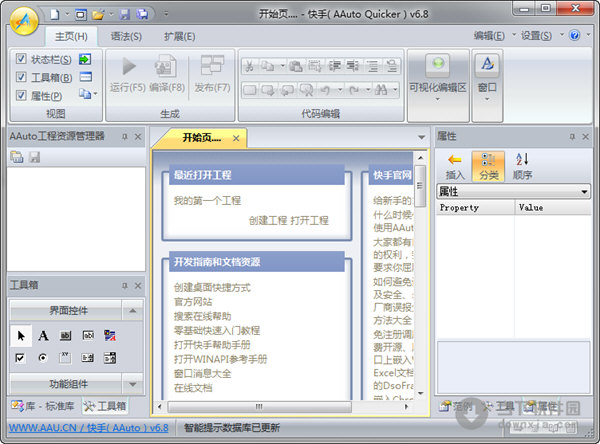Click the save icon in AAuto工程资源管理器 toolbar
600x444 pixels.
click(x=34, y=157)
